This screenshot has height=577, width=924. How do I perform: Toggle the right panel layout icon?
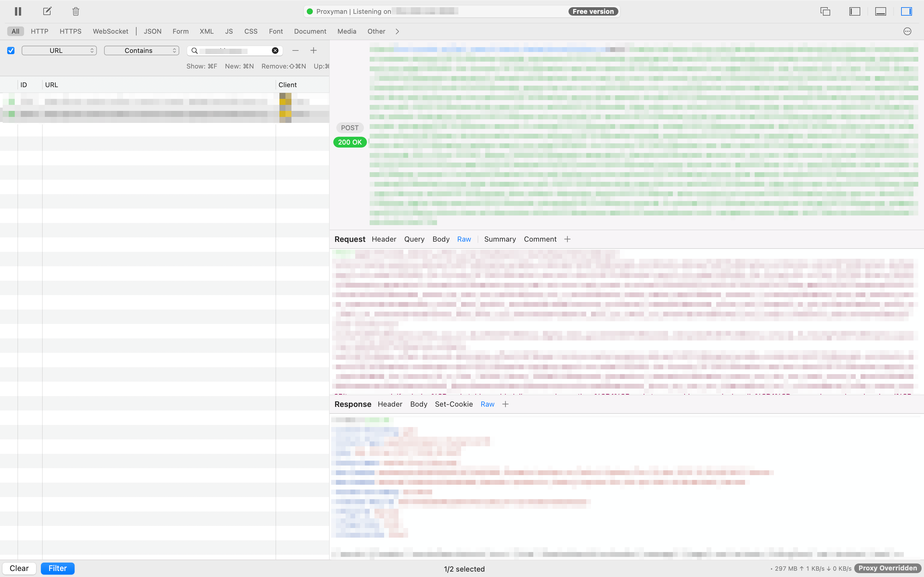coord(907,11)
